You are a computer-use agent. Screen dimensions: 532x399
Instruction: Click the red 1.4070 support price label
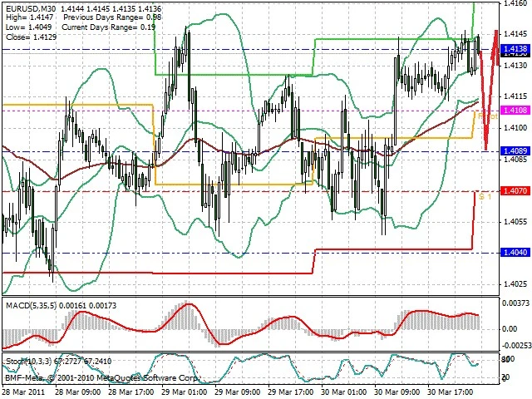click(x=515, y=191)
